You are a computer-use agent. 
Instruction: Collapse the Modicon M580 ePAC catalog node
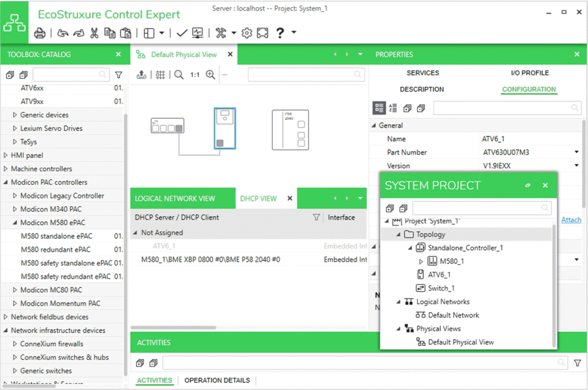pyautogui.click(x=15, y=222)
